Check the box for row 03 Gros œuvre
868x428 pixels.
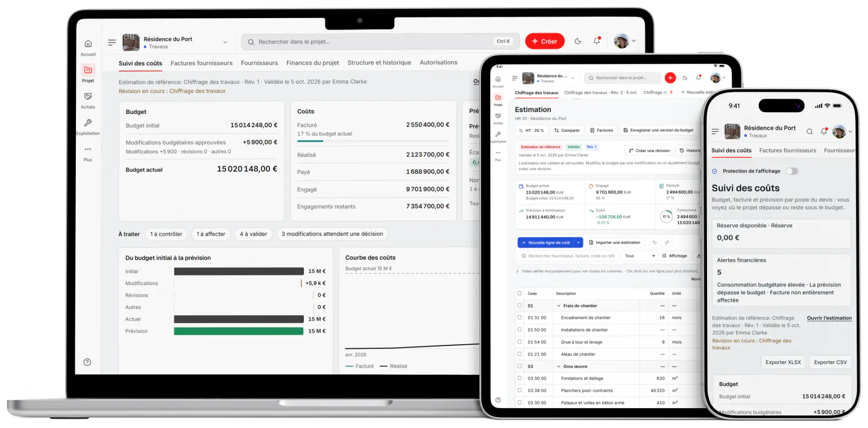[x=520, y=366]
